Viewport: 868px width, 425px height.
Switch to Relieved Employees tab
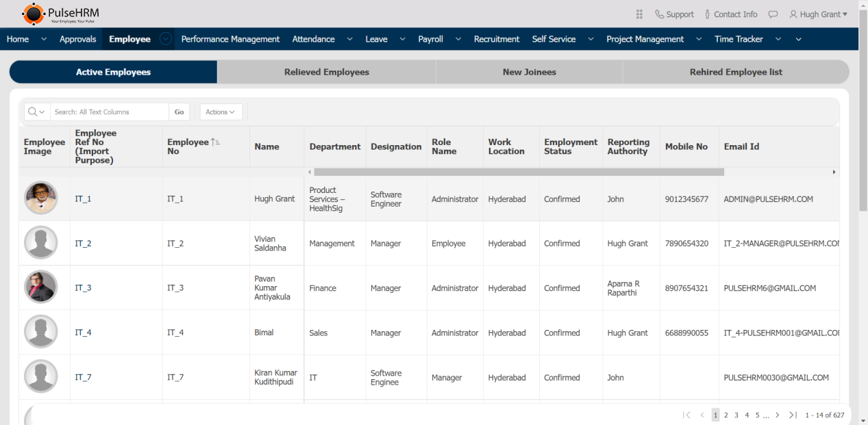point(326,72)
